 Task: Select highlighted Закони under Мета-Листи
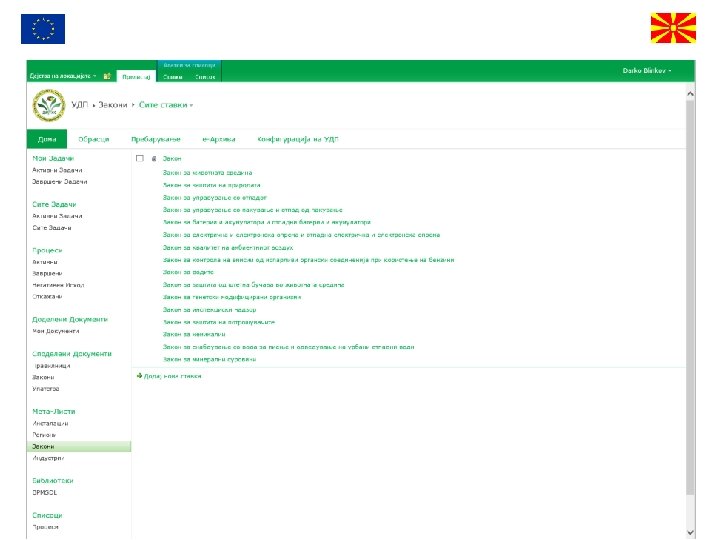point(79,446)
